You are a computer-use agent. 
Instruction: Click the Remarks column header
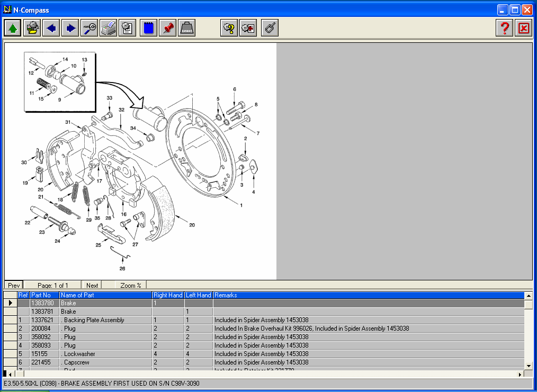369,295
